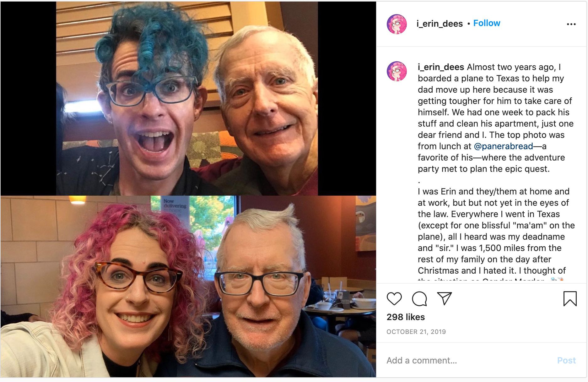The width and height of the screenshot is (588, 382).
Task: Focus the Add a comment field
Action: click(468, 360)
